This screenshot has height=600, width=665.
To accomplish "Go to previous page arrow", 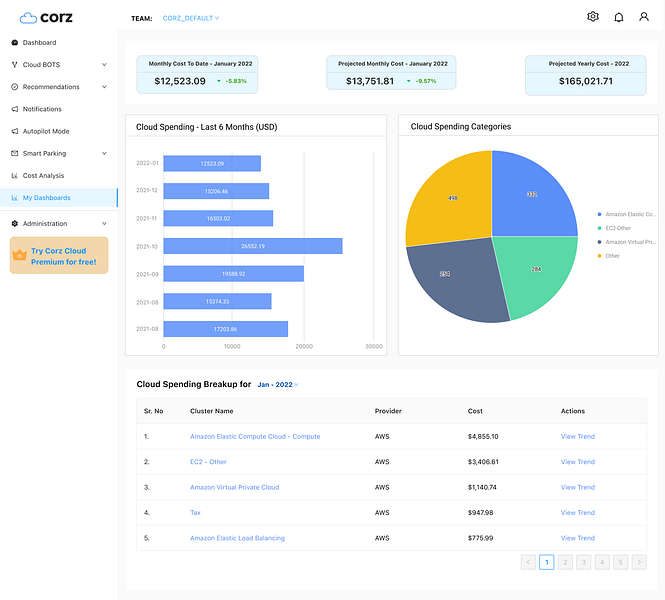I will tap(528, 562).
